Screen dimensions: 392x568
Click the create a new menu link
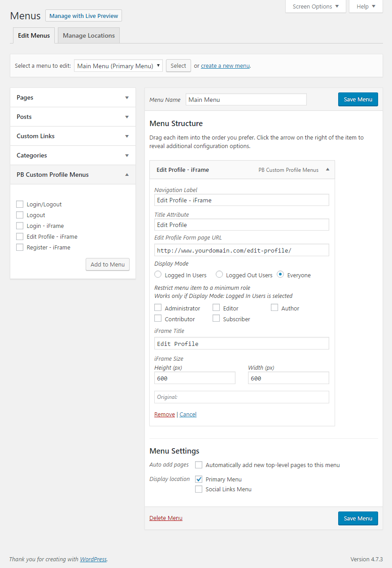tap(225, 66)
